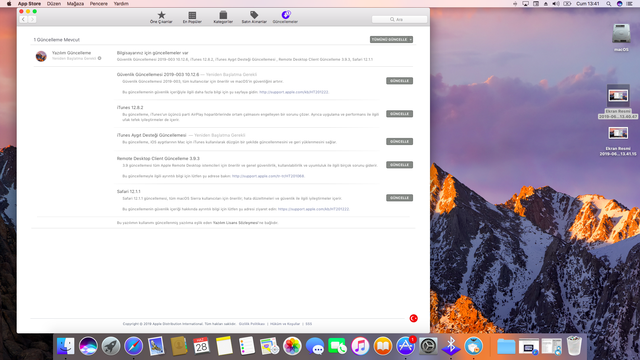Open Calendar from the Dock
This screenshot has width=640, height=360.
pyautogui.click(x=201, y=346)
